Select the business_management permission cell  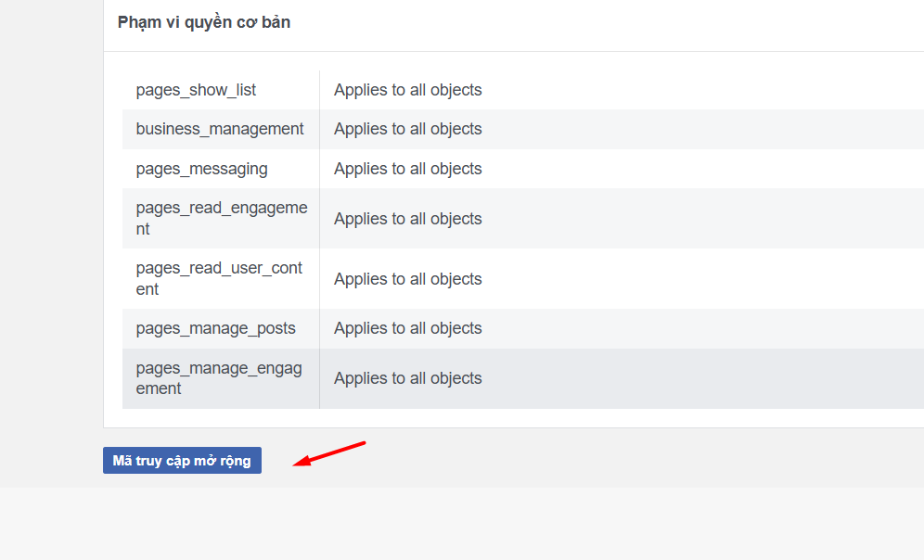(x=220, y=129)
